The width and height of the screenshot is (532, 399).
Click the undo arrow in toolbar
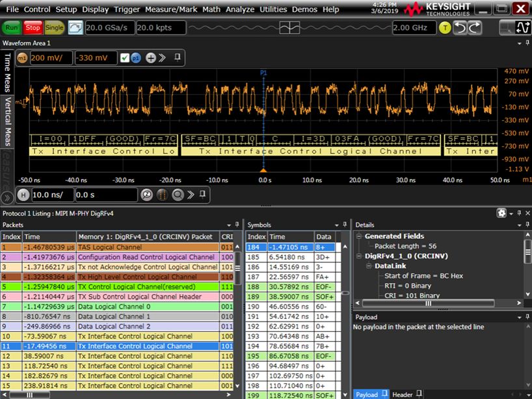(460, 28)
